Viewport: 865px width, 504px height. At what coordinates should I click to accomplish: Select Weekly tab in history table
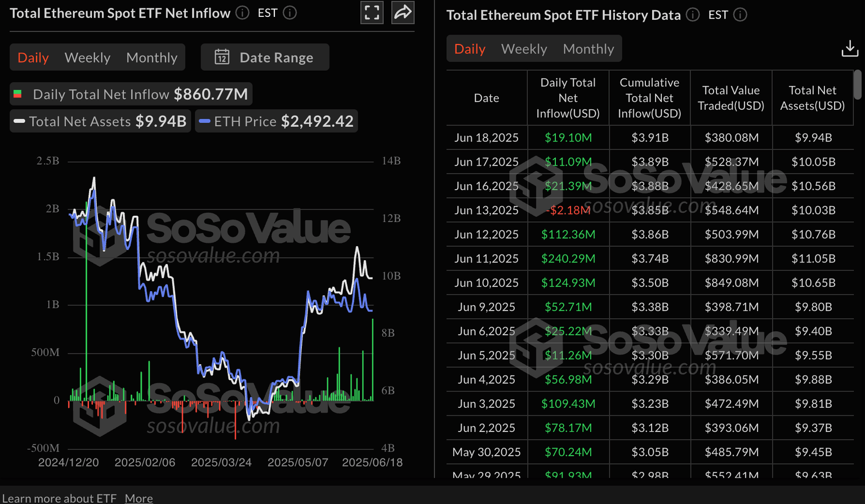click(524, 49)
